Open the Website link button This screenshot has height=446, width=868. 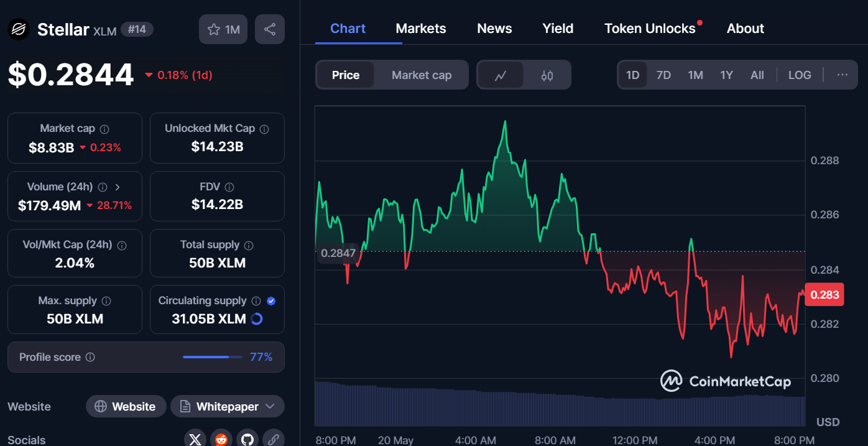(126, 407)
